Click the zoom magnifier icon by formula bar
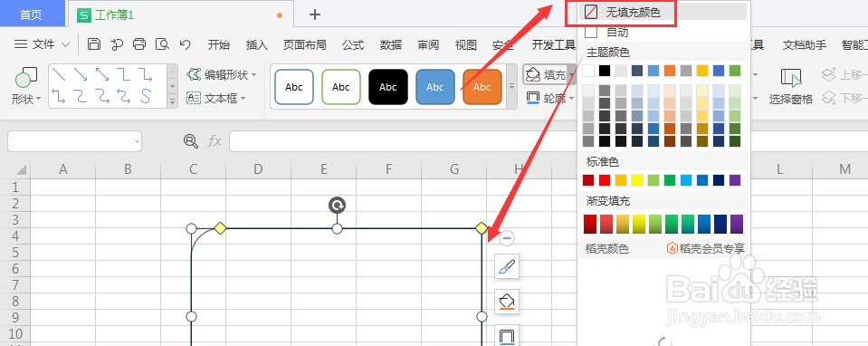 pyautogui.click(x=190, y=141)
